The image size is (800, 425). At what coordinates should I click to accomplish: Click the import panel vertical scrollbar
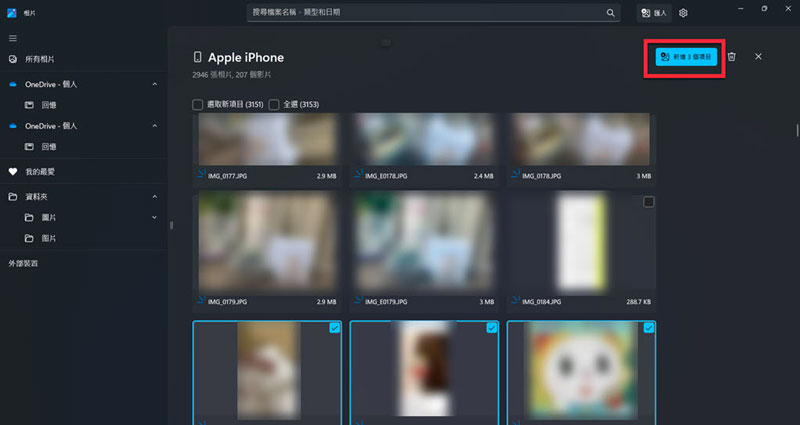coord(797,130)
